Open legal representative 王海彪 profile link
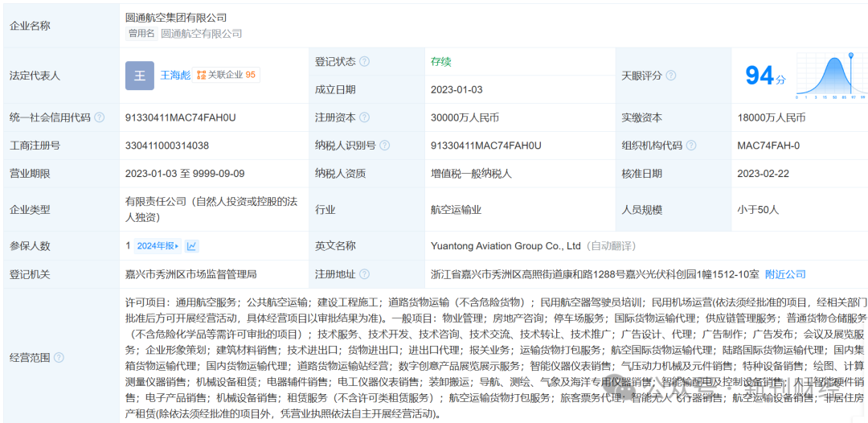 175,76
